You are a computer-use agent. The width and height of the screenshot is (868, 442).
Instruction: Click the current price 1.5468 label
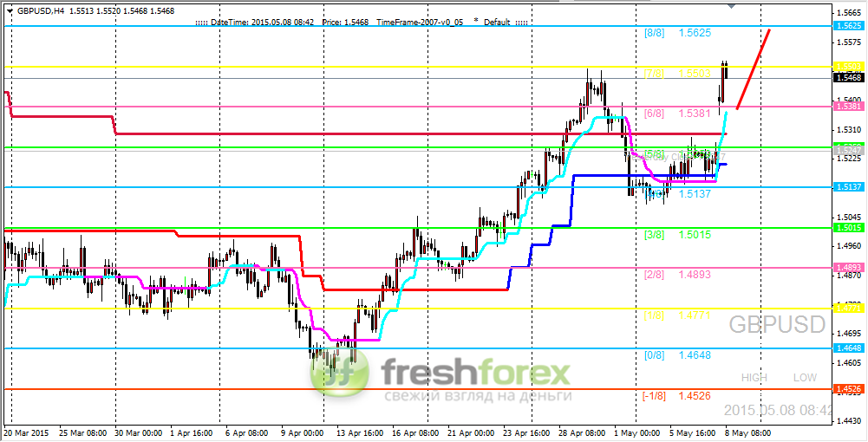850,78
